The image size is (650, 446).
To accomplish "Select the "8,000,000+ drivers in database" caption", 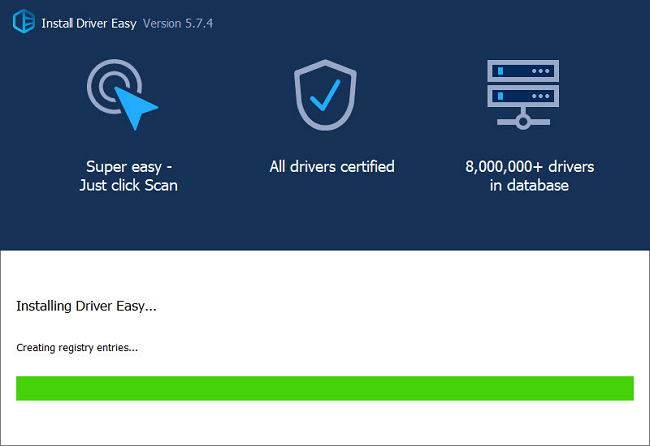I will tap(529, 176).
